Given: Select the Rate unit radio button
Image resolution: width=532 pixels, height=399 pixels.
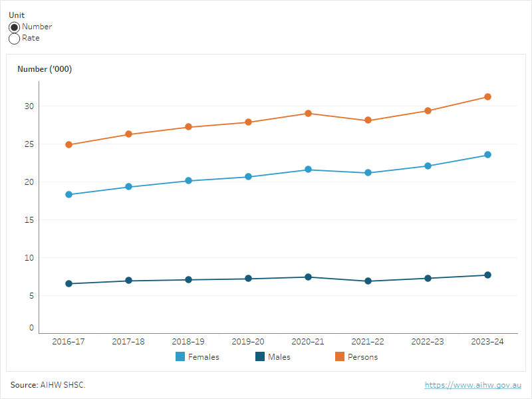Looking at the screenshot, I should pos(14,39).
